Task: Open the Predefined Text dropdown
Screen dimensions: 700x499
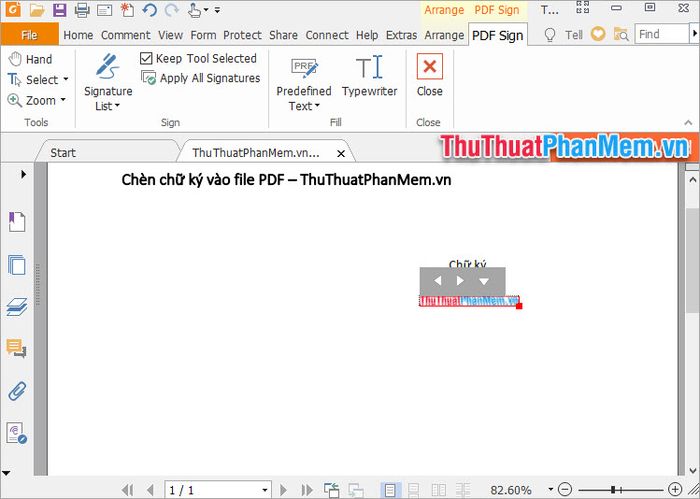Action: point(304,83)
